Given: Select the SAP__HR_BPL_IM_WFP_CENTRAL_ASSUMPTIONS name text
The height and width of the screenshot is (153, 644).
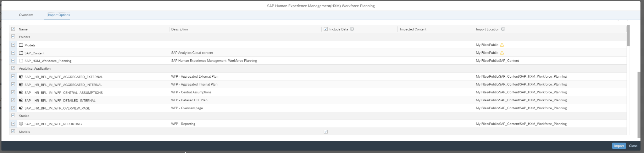Looking at the screenshot, I should click(64, 92).
